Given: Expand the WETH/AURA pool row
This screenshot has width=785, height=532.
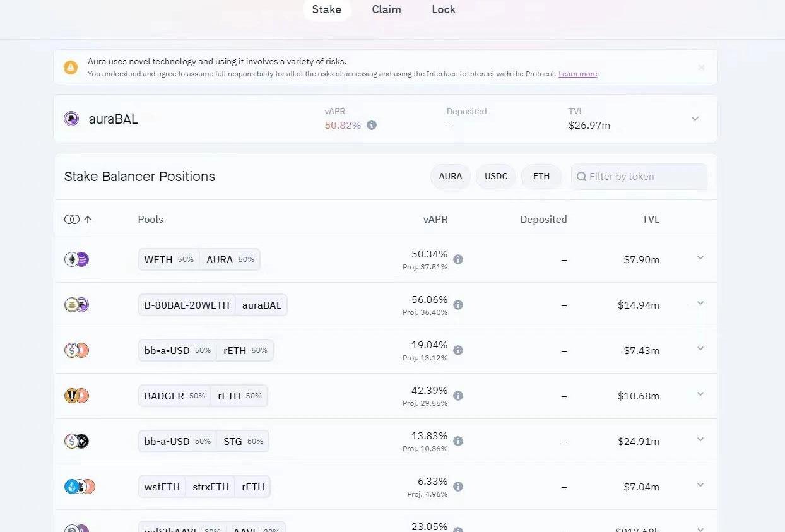Looking at the screenshot, I should click(x=700, y=257).
